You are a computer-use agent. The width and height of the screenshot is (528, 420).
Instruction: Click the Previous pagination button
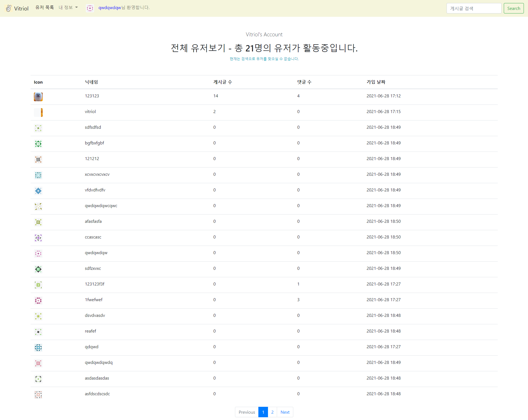[x=246, y=412]
